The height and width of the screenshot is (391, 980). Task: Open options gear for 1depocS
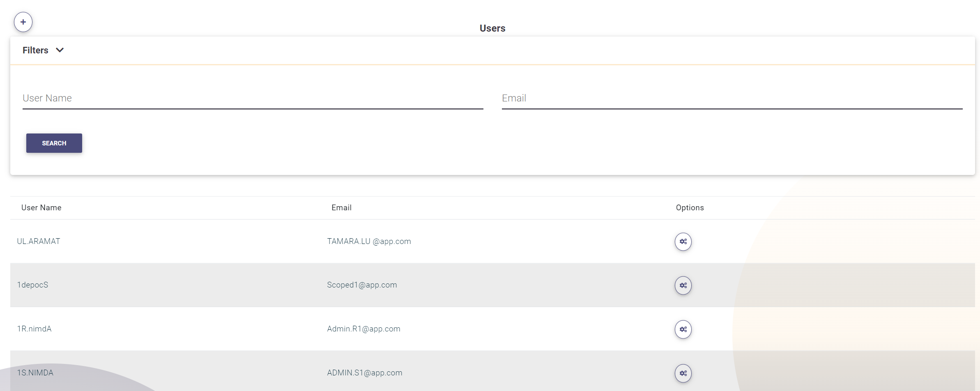click(x=683, y=285)
